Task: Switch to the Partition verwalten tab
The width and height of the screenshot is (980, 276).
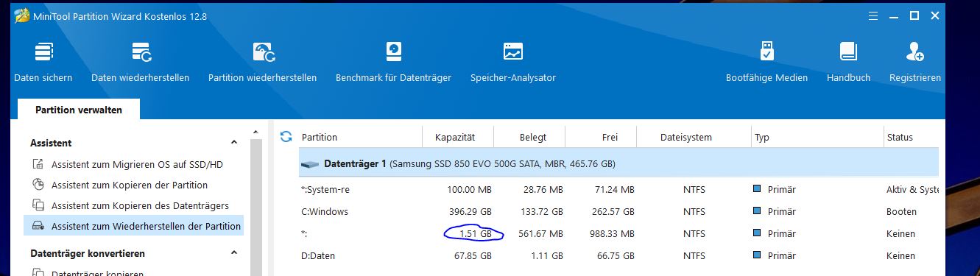Action: click(79, 110)
